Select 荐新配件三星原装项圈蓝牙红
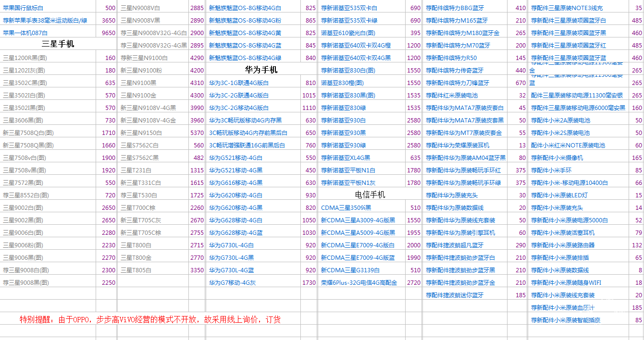Image resolution: width=644 pixels, height=340 pixels. pyautogui.click(x=569, y=45)
